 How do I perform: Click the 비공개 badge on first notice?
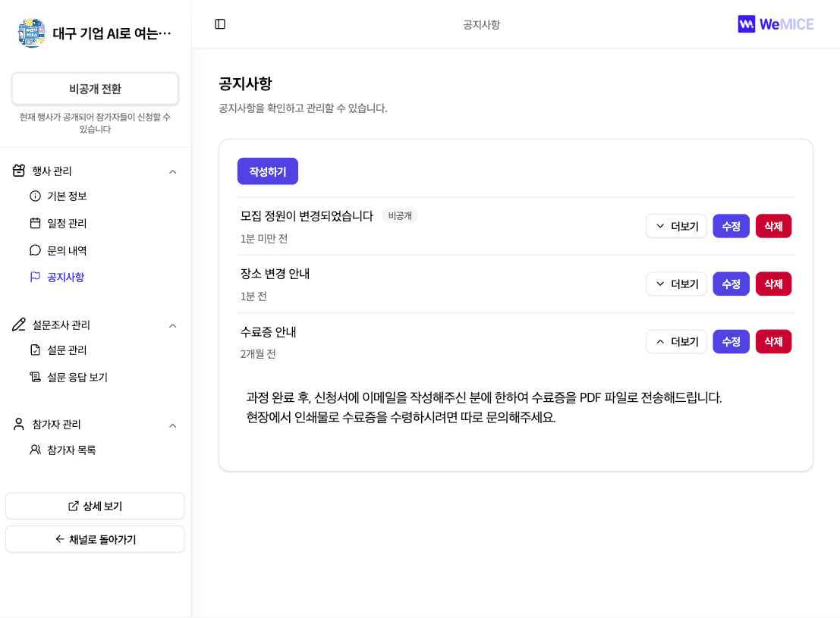point(400,216)
